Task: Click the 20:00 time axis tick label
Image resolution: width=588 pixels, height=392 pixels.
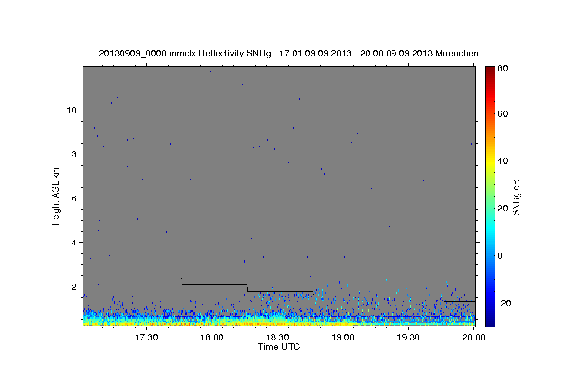Action: pyautogui.click(x=474, y=338)
